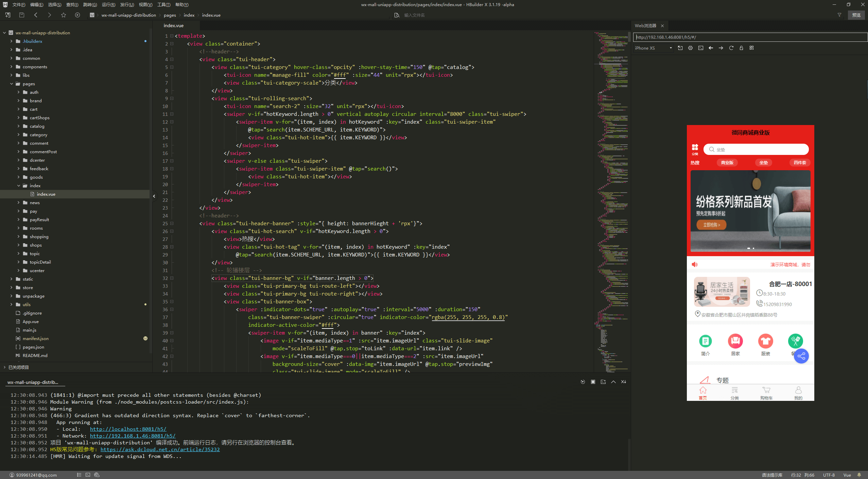Click the new file icon in the toolbar
This screenshot has width=868, height=479.
[x=8, y=15]
